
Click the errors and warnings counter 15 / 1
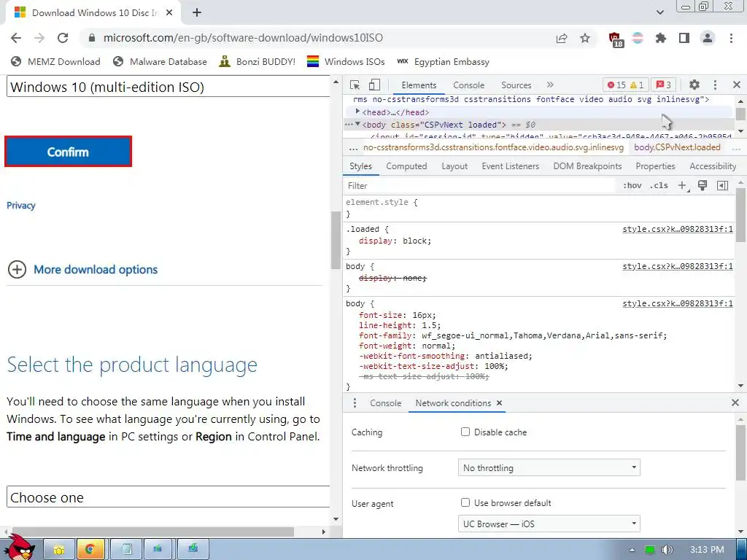[625, 85]
